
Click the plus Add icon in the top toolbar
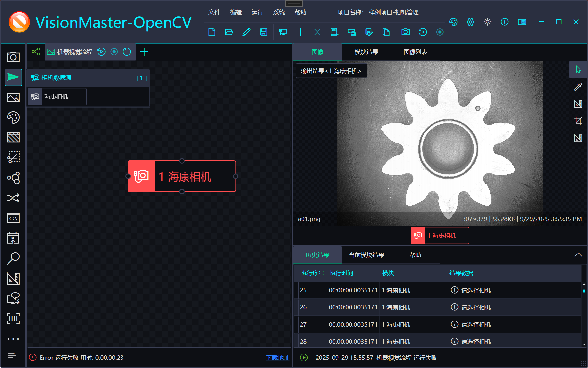click(x=300, y=32)
